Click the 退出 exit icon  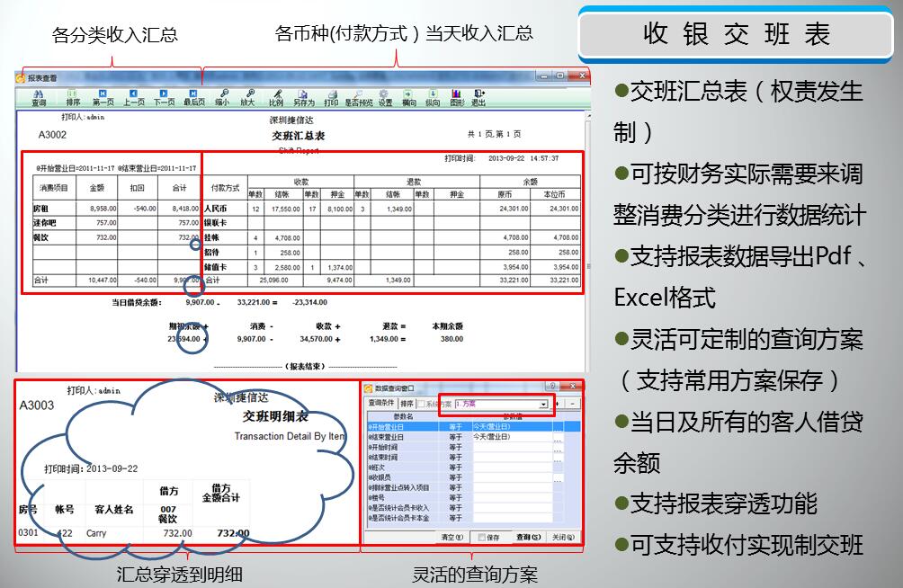pyautogui.click(x=478, y=97)
